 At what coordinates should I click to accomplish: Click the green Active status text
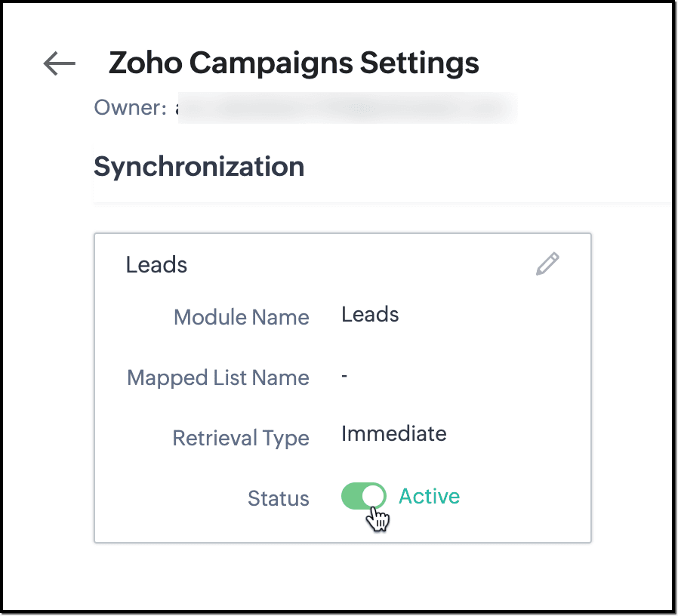[x=429, y=497]
